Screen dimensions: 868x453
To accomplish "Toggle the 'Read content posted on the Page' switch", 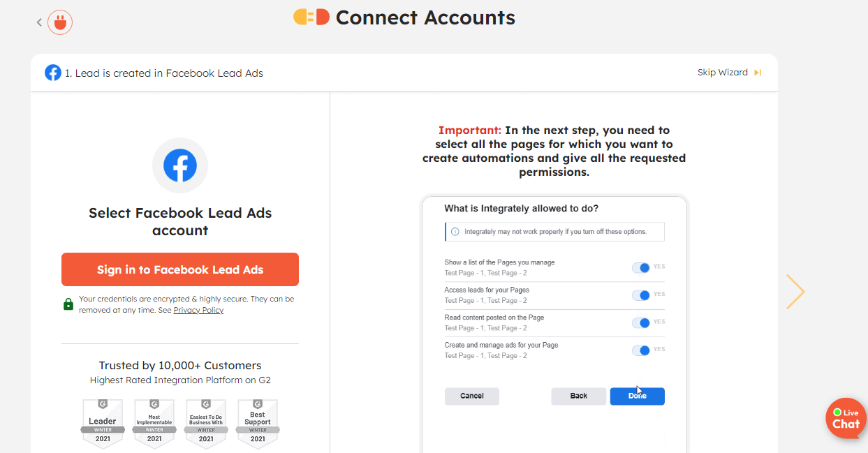I will click(640, 322).
